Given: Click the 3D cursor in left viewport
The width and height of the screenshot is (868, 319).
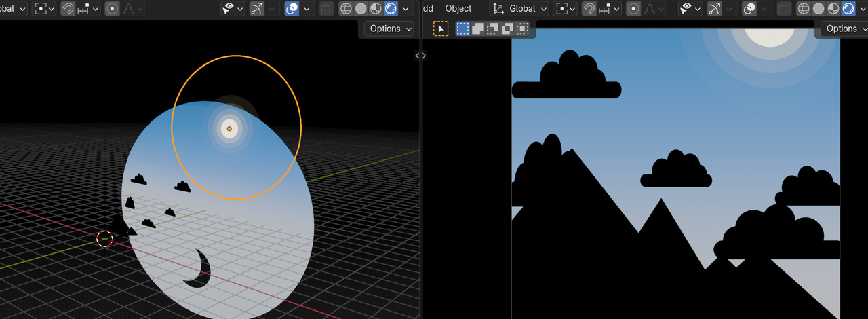Looking at the screenshot, I should tap(104, 238).
